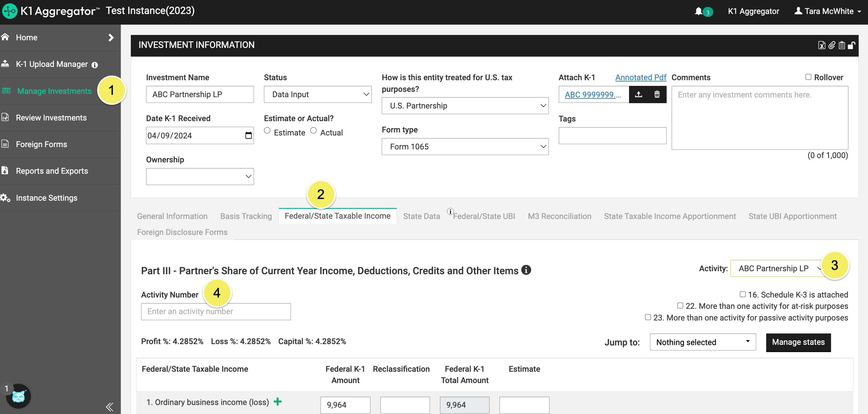The width and height of the screenshot is (868, 414).
Task: Click the K-1 upload arrow icon
Action: click(x=638, y=95)
